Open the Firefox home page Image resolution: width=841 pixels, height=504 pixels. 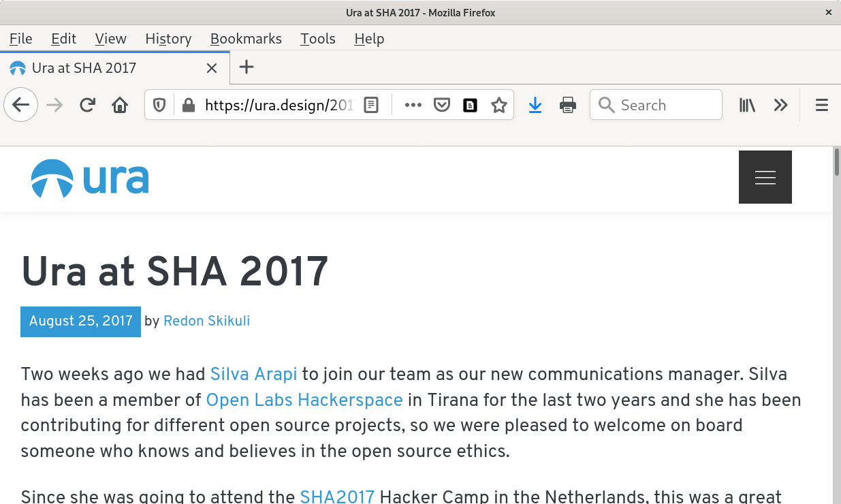pyautogui.click(x=120, y=105)
